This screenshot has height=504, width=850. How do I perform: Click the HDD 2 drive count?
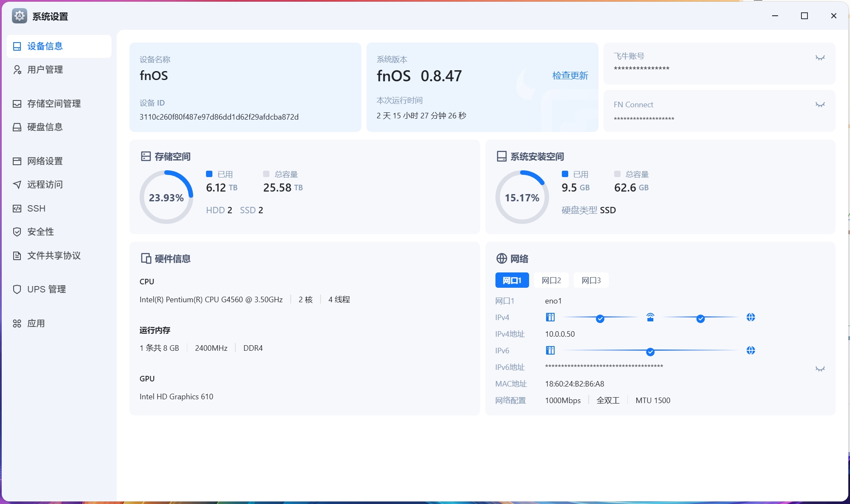tap(219, 210)
